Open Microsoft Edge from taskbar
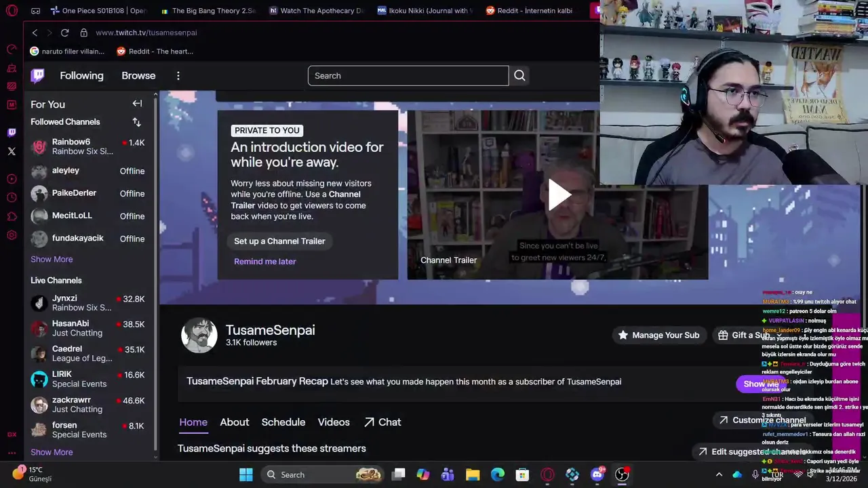The image size is (868, 488). (x=498, y=474)
